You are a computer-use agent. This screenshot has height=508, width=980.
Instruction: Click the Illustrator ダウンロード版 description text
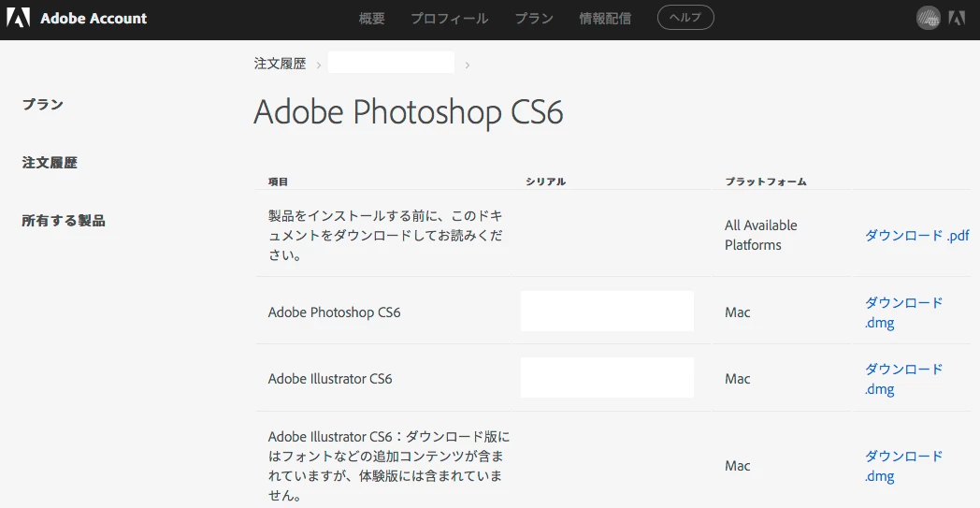[389, 466]
